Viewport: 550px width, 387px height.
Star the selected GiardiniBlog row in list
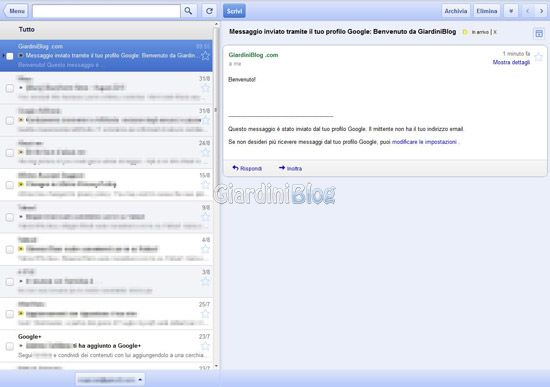click(205, 55)
